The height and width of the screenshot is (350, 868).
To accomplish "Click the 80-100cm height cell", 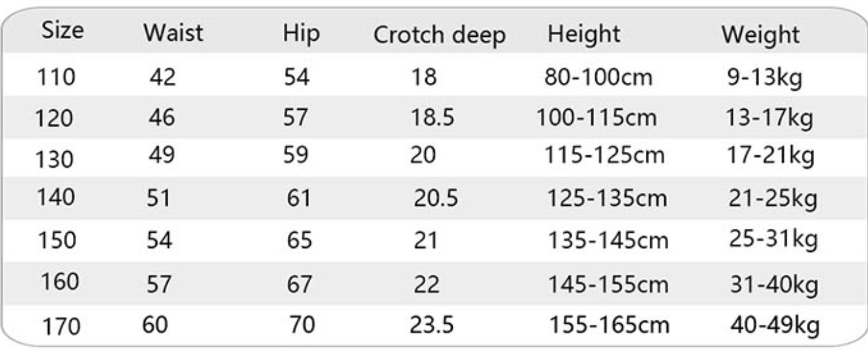I will point(599,78).
